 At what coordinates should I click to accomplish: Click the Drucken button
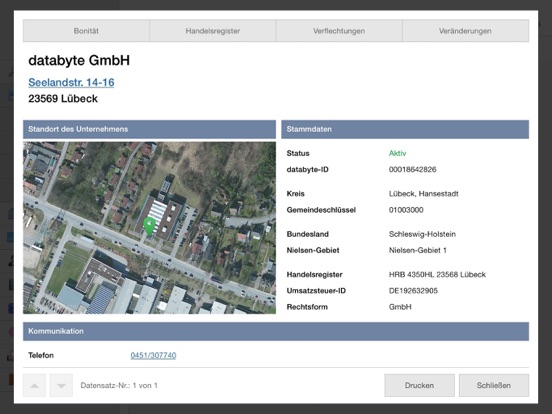coord(419,385)
